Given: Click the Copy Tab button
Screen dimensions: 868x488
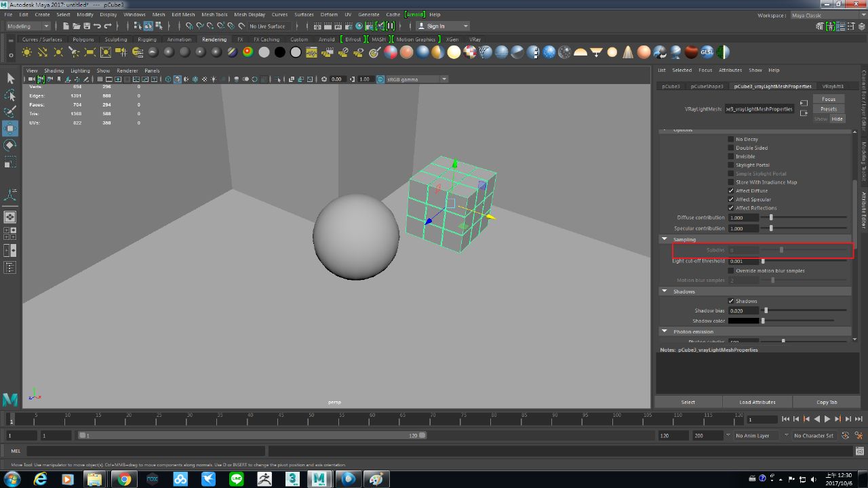Looking at the screenshot, I should click(x=827, y=402).
